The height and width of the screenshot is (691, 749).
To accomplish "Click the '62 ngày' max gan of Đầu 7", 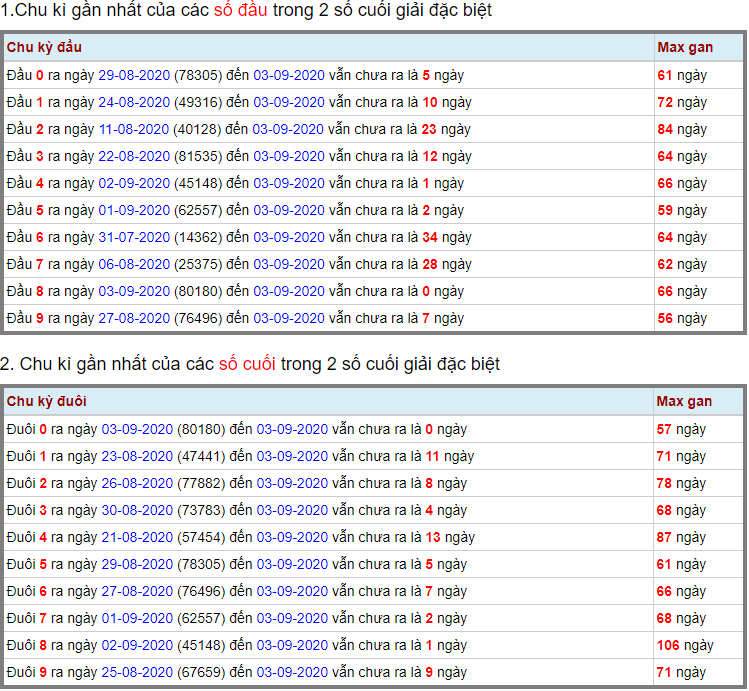I will (682, 264).
